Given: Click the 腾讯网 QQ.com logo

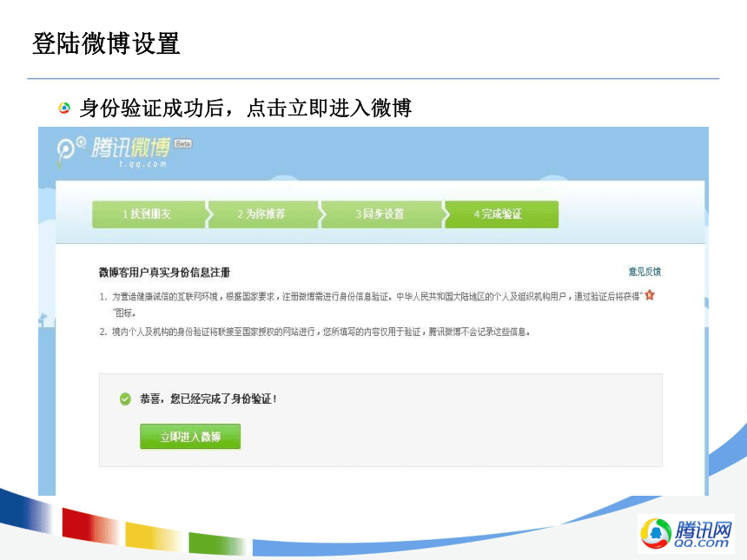Looking at the screenshot, I should click(x=685, y=533).
